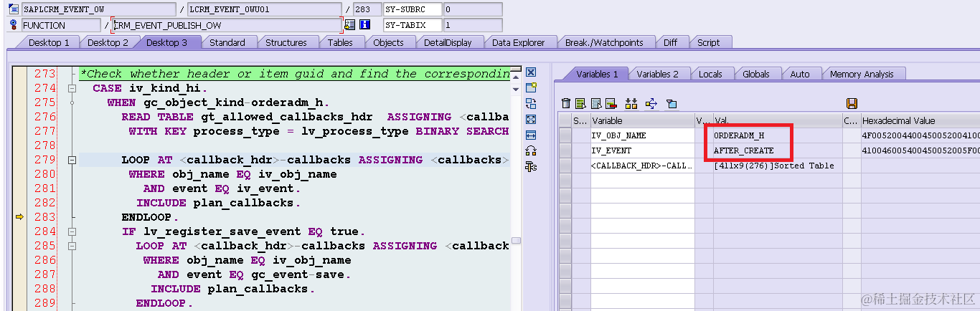Image resolution: width=980 pixels, height=311 pixels.
Task: Click the AFTER_CREATE value cell
Action: [778, 150]
